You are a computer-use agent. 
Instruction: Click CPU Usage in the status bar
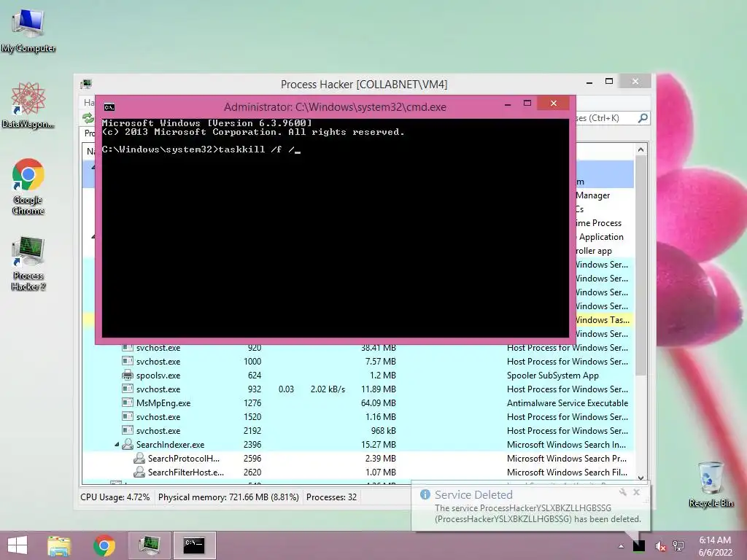[x=115, y=497]
